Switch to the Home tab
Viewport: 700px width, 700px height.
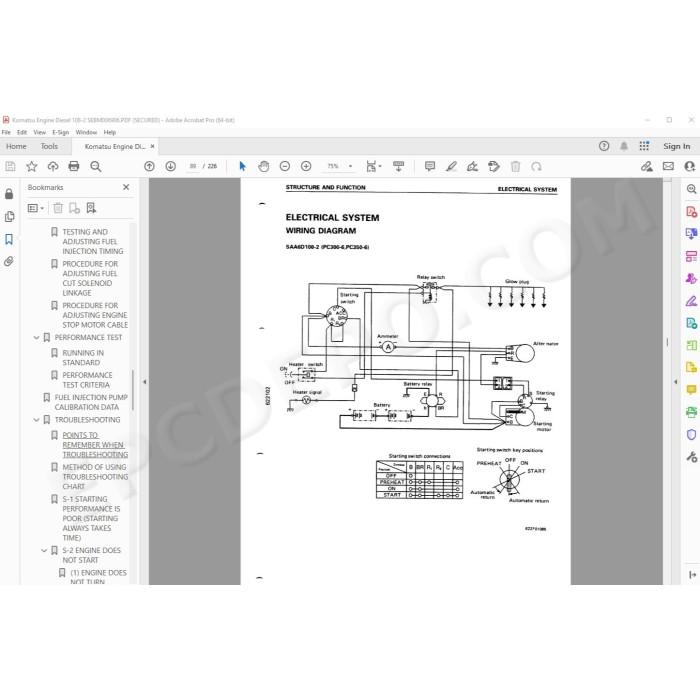pyautogui.click(x=16, y=146)
